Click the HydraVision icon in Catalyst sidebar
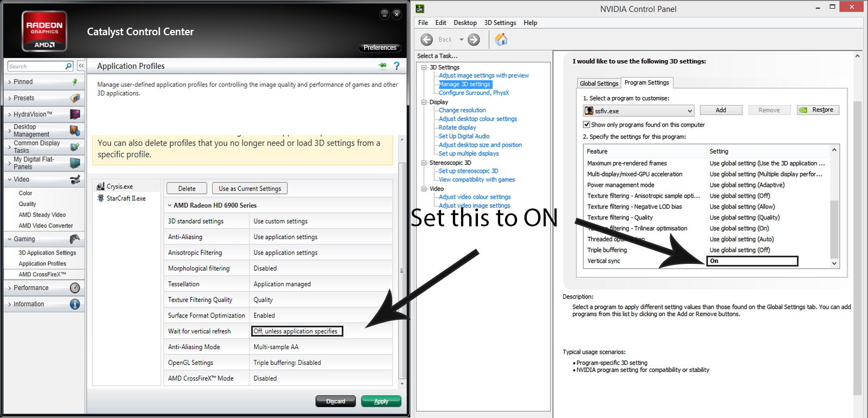The image size is (868, 418). point(75,115)
